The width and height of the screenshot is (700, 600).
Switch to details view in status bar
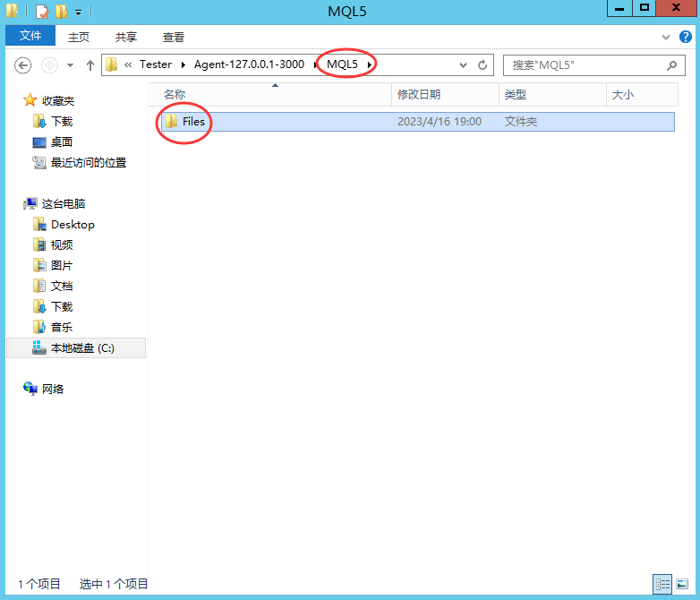pos(662,584)
